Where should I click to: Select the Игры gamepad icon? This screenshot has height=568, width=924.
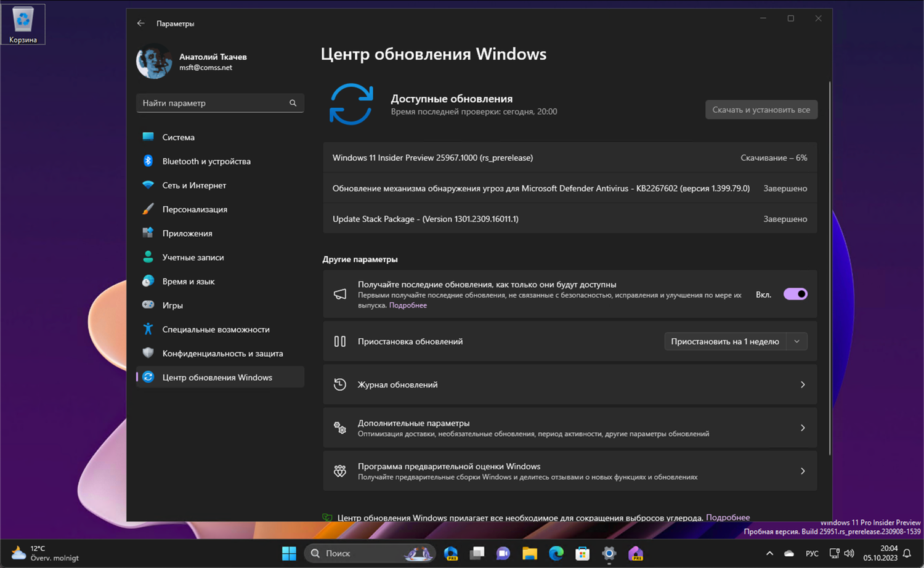[148, 305]
